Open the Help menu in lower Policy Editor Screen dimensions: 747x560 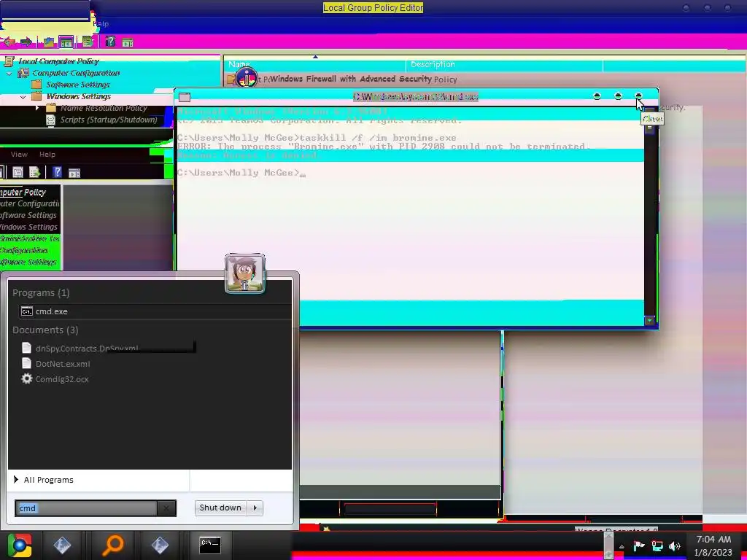click(47, 155)
